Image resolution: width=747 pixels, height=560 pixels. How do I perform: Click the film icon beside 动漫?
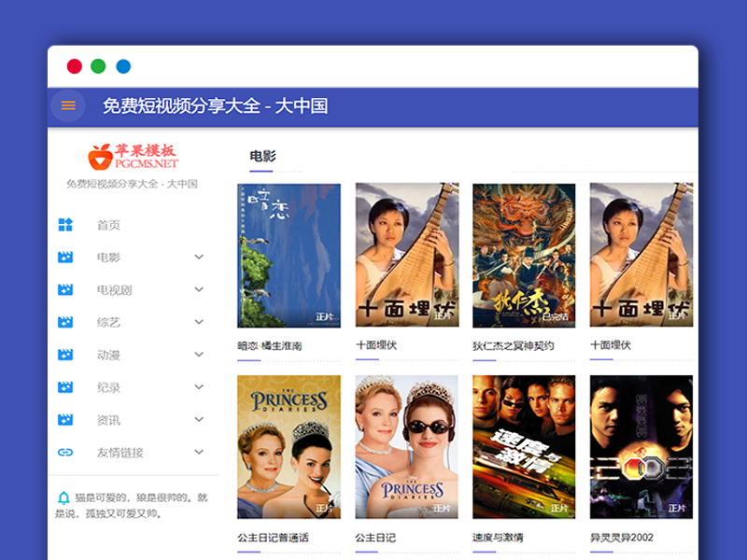(65, 355)
